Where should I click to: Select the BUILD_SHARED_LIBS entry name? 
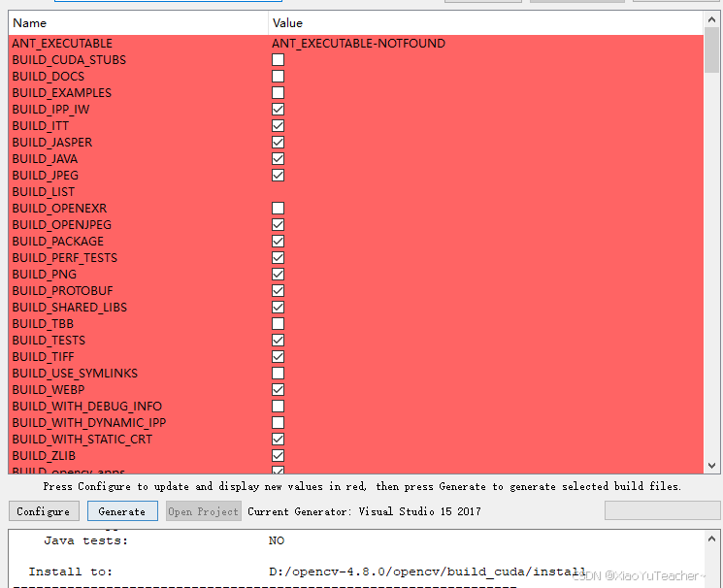[x=70, y=308]
